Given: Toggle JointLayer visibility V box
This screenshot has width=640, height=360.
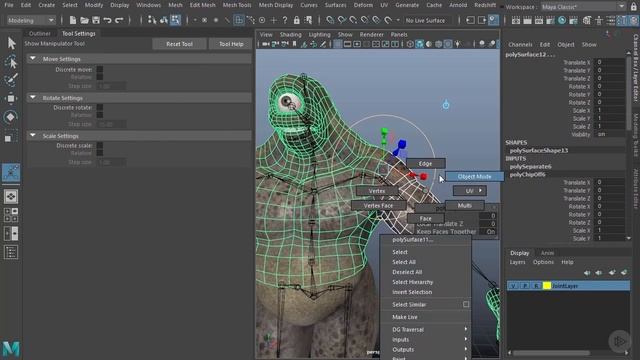Looking at the screenshot, I should (x=513, y=286).
